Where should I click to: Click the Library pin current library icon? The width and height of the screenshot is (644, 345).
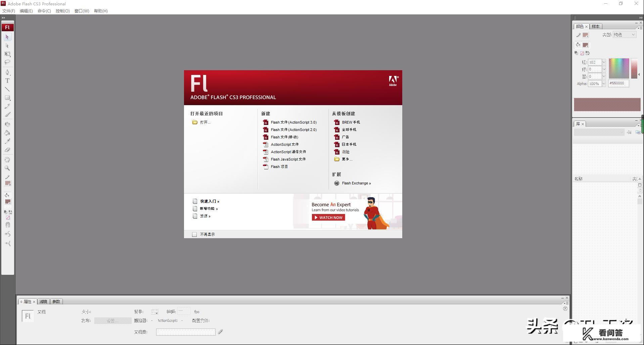point(629,132)
